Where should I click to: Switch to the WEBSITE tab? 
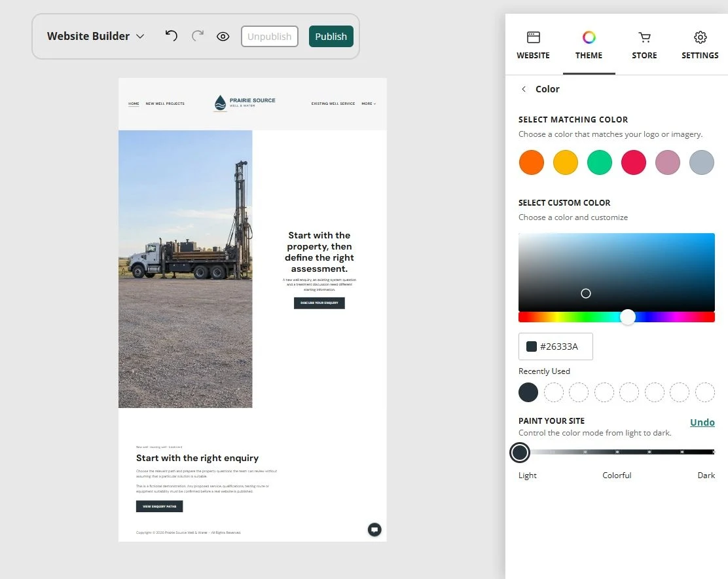point(533,45)
